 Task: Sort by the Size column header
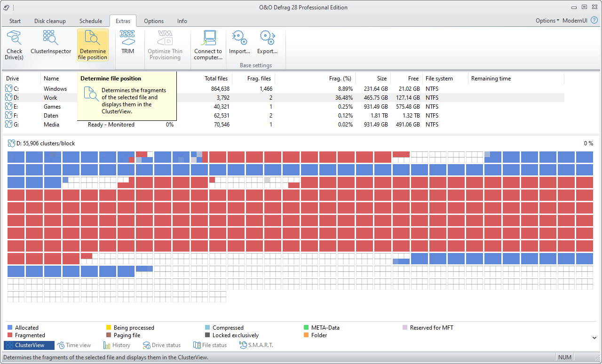point(381,79)
